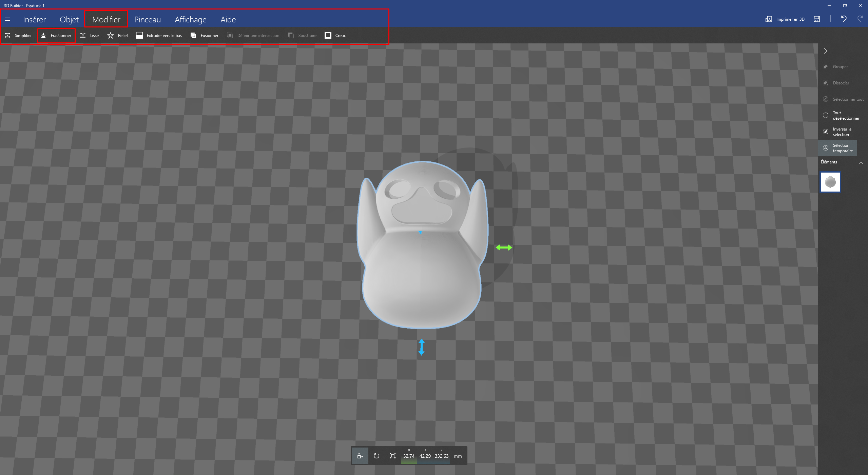
Task: Click Dissocier in the side panel
Action: tap(836, 83)
